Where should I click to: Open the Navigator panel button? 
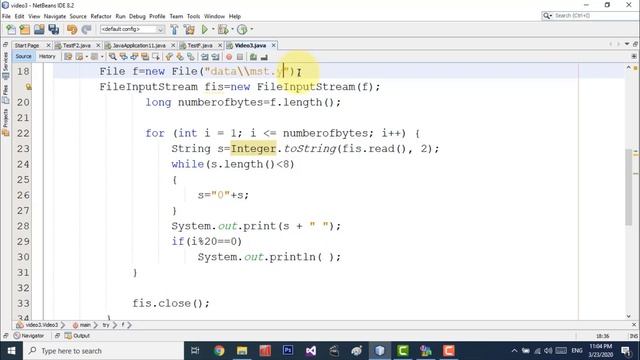point(29,336)
